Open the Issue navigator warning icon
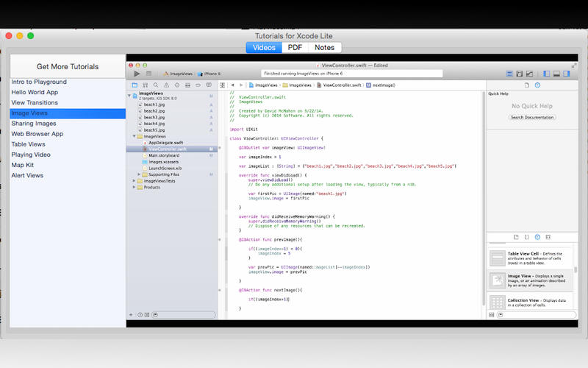The width and height of the screenshot is (588, 368). (x=166, y=85)
